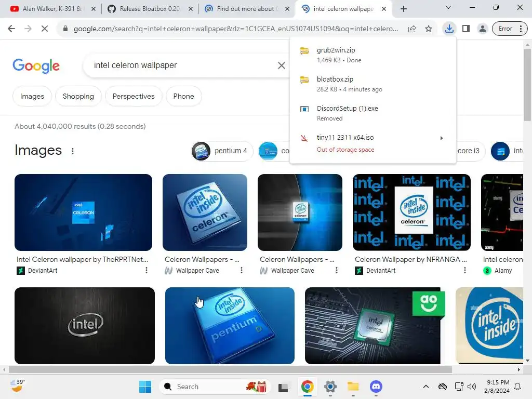Open bloatbox.zip from the downloads list
Viewport: 532px width, 399px height.
tap(373, 84)
